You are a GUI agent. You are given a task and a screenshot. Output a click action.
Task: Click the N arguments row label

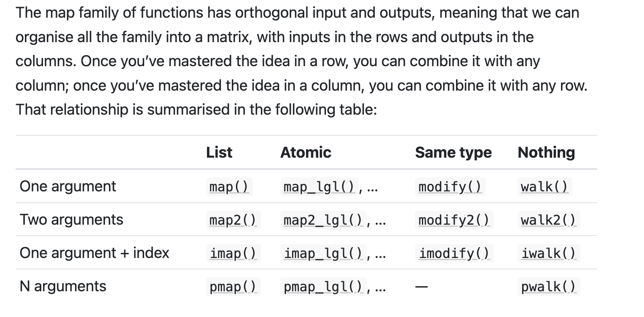(63, 287)
